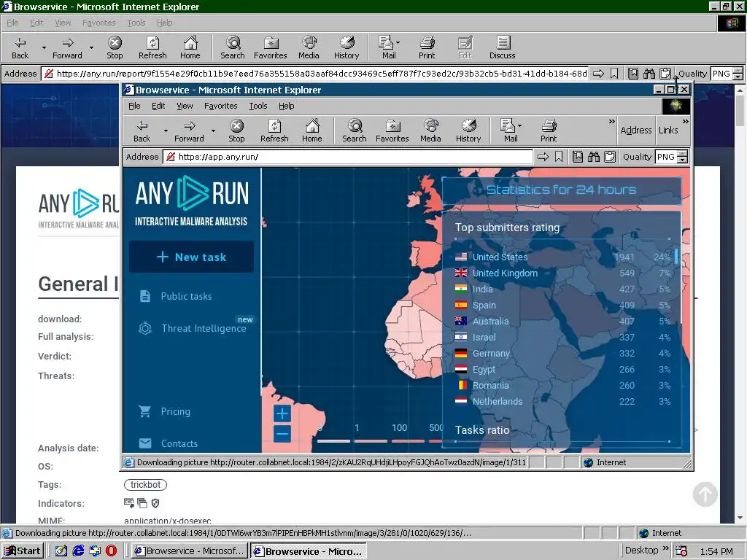This screenshot has height=560, width=747.
Task: Click bookmark icon in front window address bar
Action: pyautogui.click(x=559, y=157)
